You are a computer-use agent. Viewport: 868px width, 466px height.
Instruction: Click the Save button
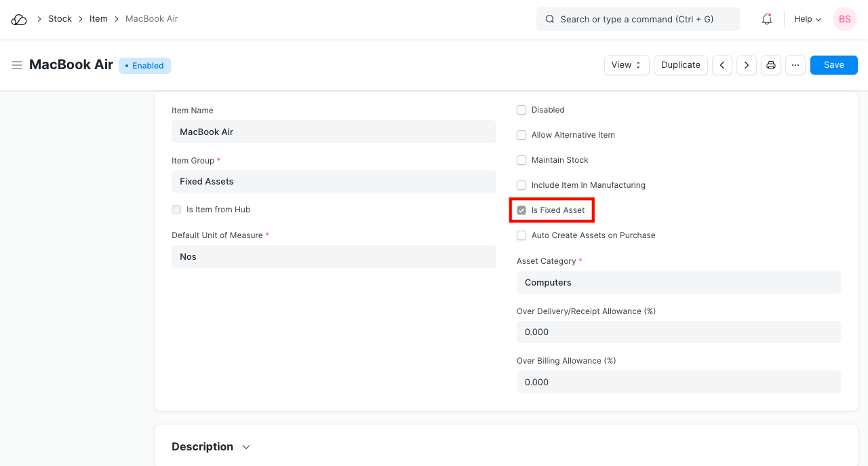point(833,65)
